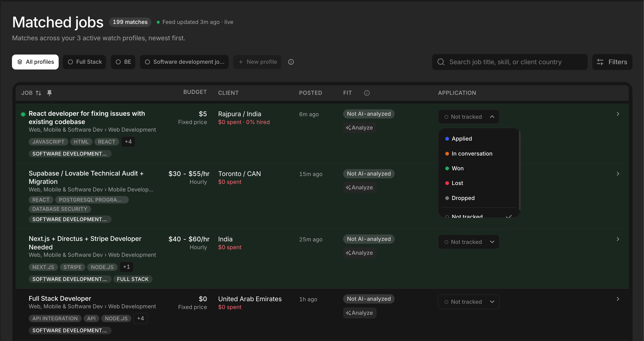Image resolution: width=644 pixels, height=341 pixels.
Task: Click the Not AI-analyzed badge on React job
Action: click(369, 114)
